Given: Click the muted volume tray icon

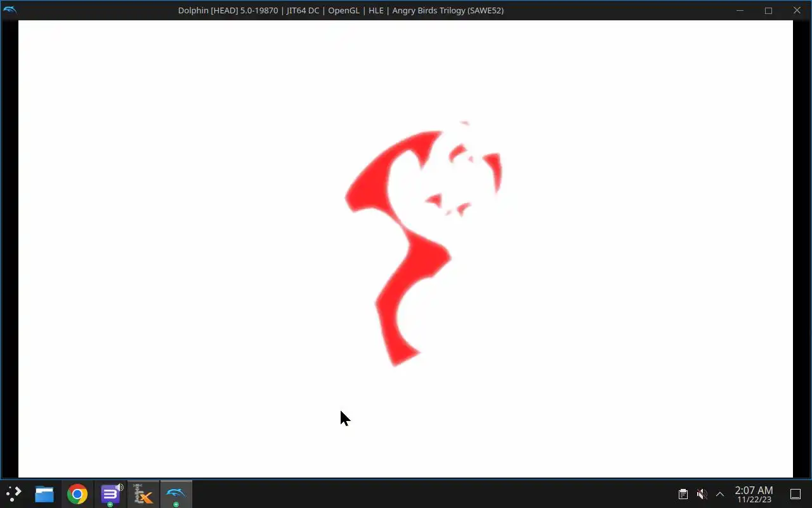Looking at the screenshot, I should (x=702, y=494).
